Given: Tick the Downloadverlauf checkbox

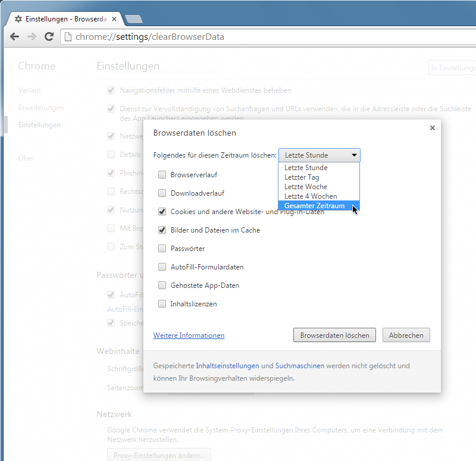Looking at the screenshot, I should tap(162, 193).
